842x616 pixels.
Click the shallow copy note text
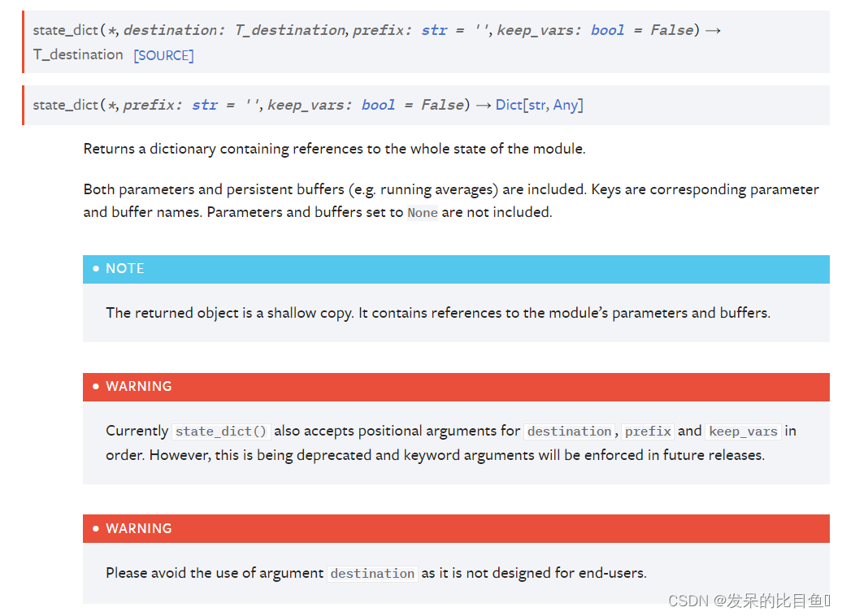pos(437,313)
